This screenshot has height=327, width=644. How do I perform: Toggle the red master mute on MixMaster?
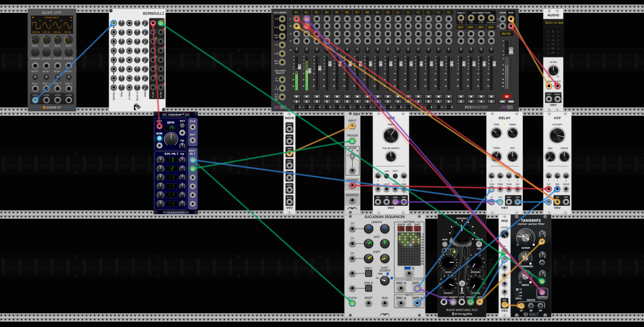point(506,96)
